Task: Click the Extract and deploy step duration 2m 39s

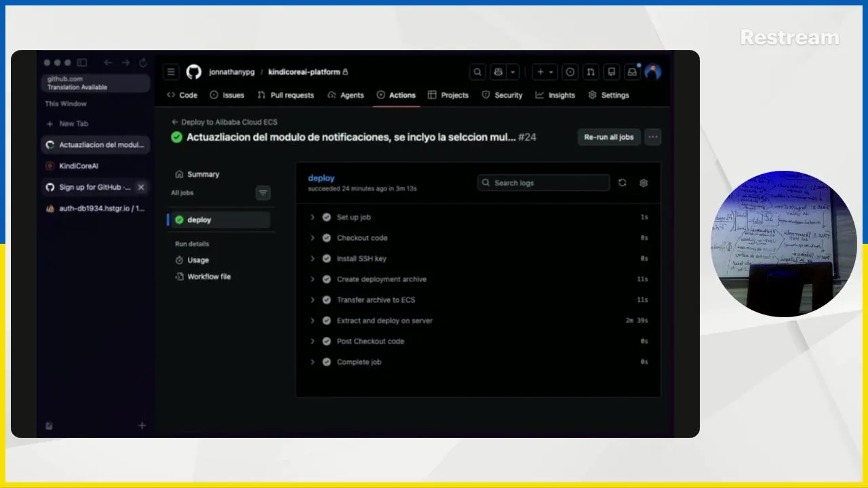Action: [637, 321]
